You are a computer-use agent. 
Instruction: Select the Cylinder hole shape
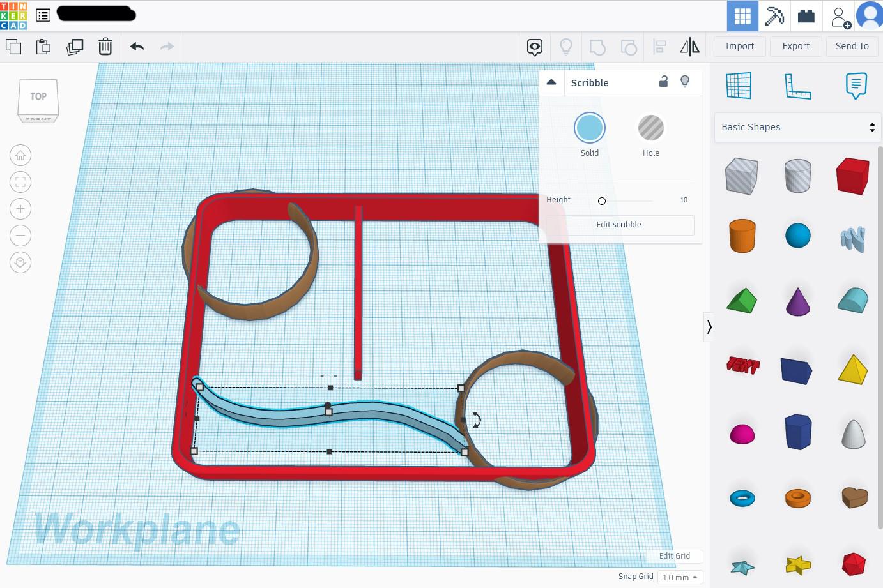(797, 176)
